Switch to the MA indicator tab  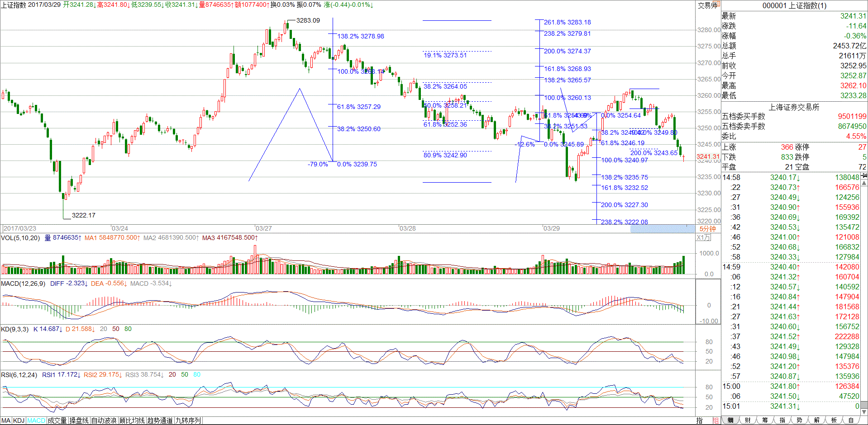pos(6,420)
